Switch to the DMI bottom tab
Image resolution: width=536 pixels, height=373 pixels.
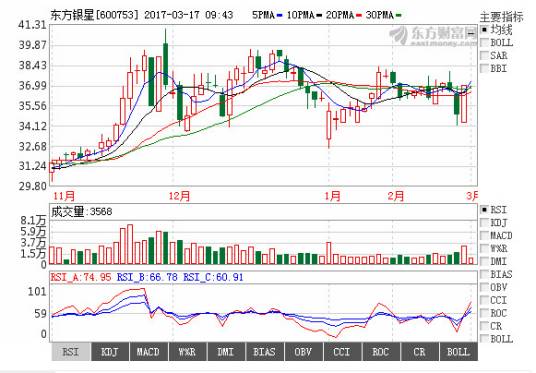tap(226, 352)
